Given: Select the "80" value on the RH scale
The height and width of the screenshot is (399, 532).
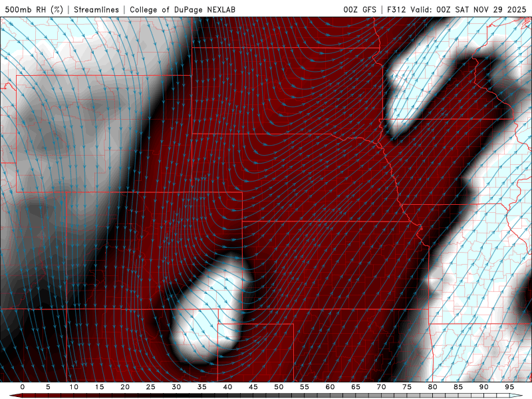Looking at the screenshot, I should (x=432, y=387).
